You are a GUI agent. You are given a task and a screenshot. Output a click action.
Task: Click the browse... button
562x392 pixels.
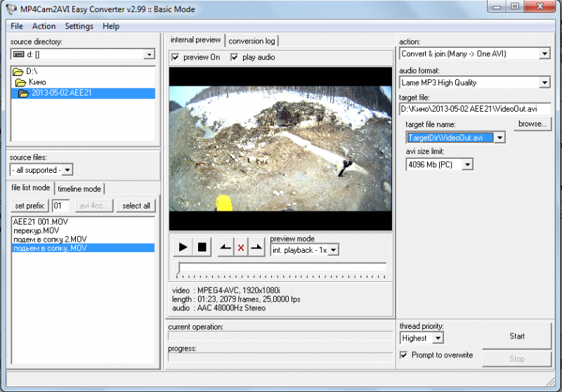pyautogui.click(x=532, y=124)
